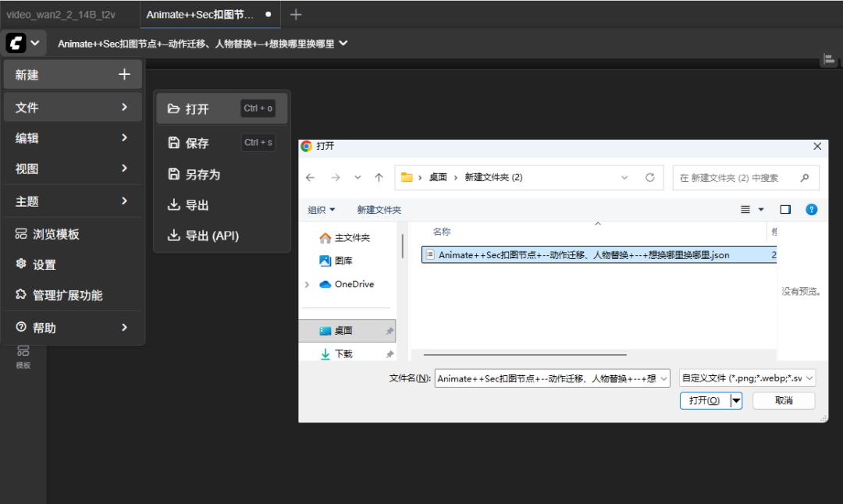843x504 pixels.
Task: Open the file type filter dropdown
Action: pos(747,378)
